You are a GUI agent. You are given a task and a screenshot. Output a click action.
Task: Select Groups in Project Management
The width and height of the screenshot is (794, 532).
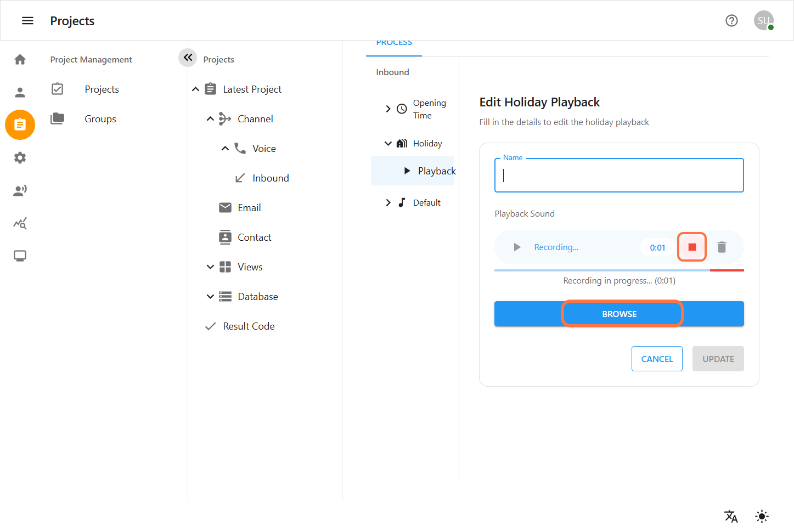(100, 119)
